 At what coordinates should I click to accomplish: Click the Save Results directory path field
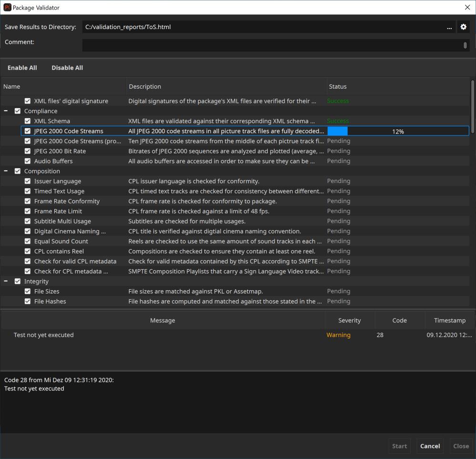tap(262, 27)
